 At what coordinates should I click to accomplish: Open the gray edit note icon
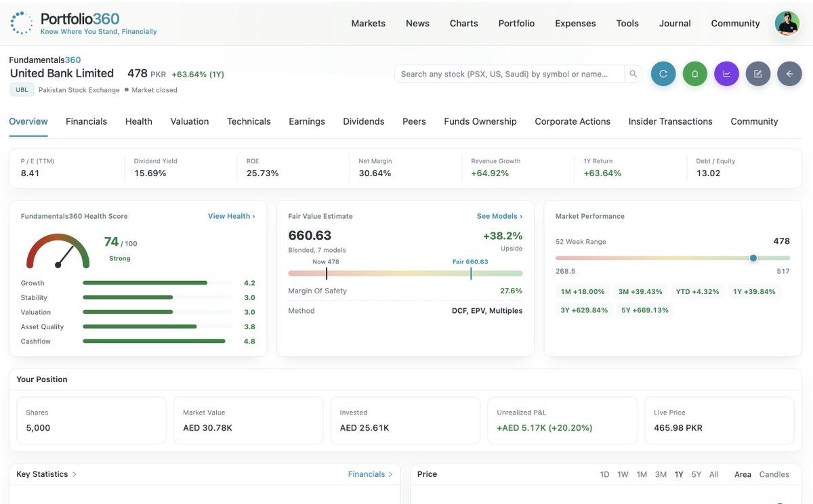pos(758,74)
